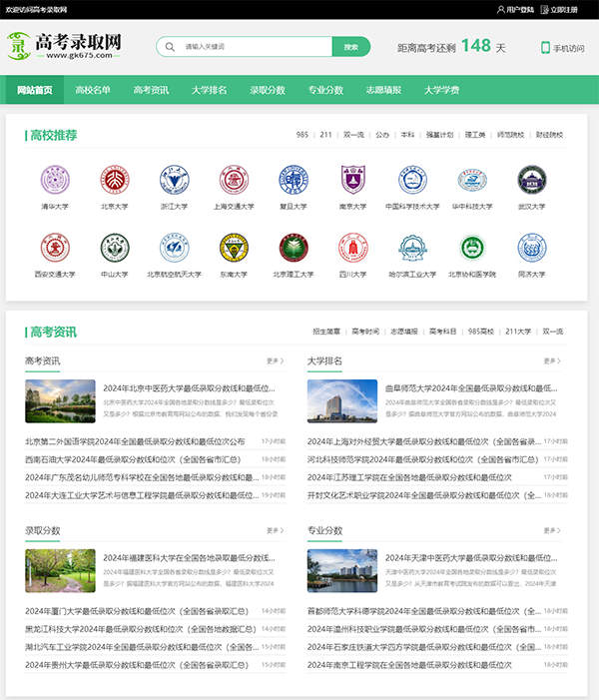
Task: Expand 更多 in 专业分数 column
Action: 552,530
